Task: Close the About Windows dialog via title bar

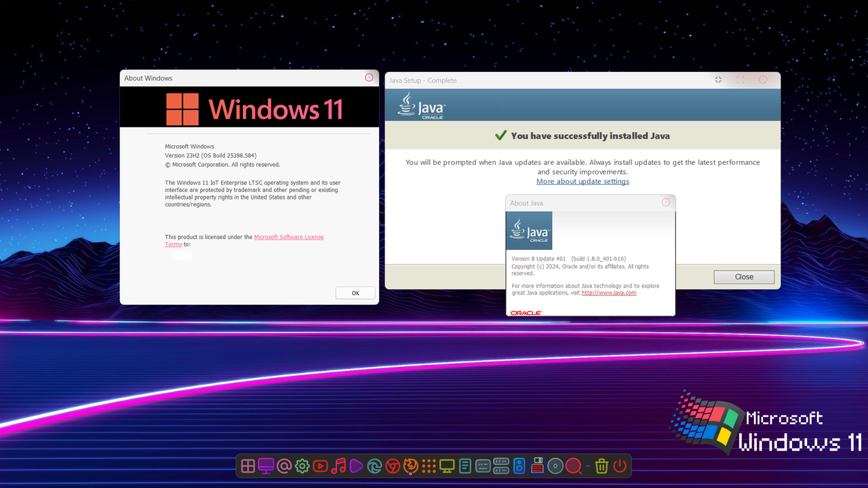Action: (369, 77)
